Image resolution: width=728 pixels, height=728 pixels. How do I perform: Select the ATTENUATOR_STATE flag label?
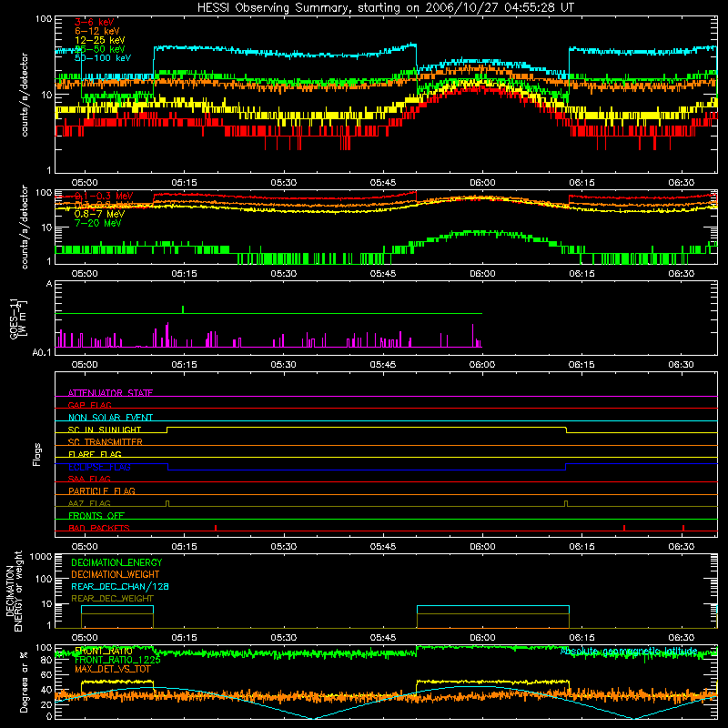110,393
